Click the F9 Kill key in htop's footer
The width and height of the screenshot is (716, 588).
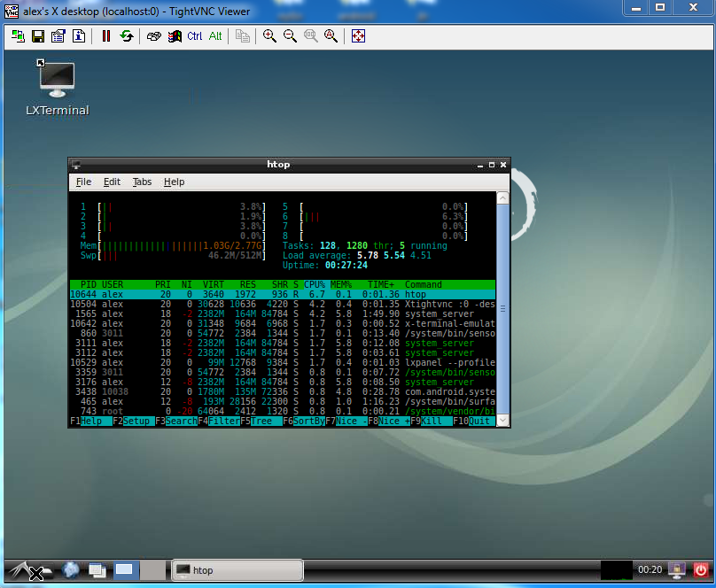pyautogui.click(x=432, y=421)
